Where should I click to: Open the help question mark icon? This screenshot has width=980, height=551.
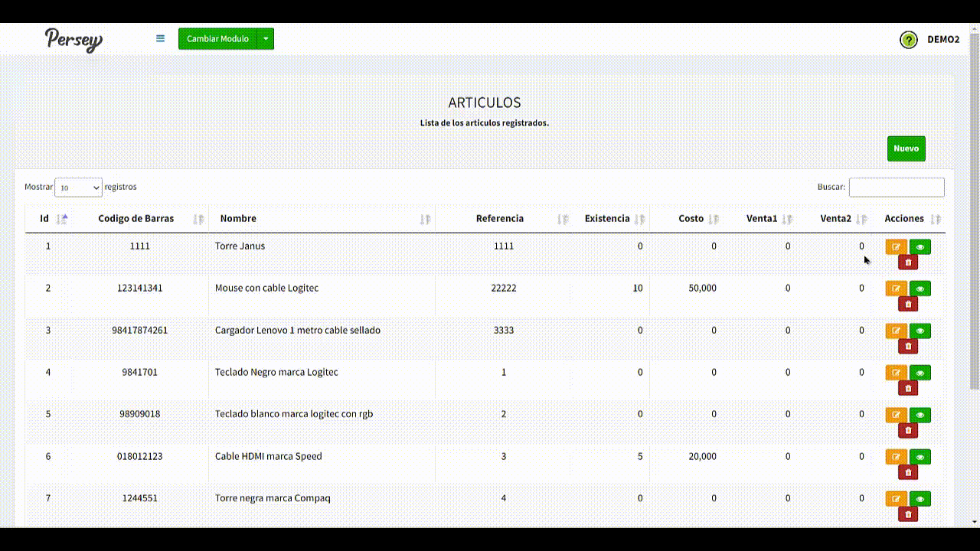908,40
